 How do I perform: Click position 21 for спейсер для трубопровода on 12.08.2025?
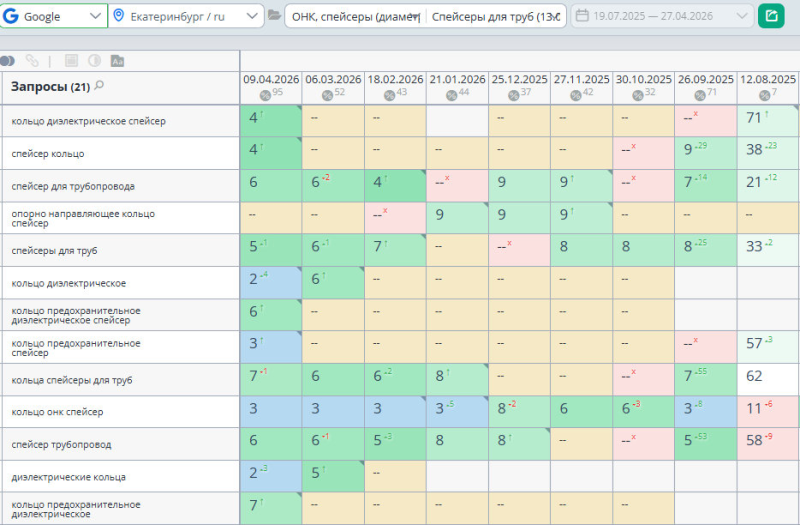(768, 186)
